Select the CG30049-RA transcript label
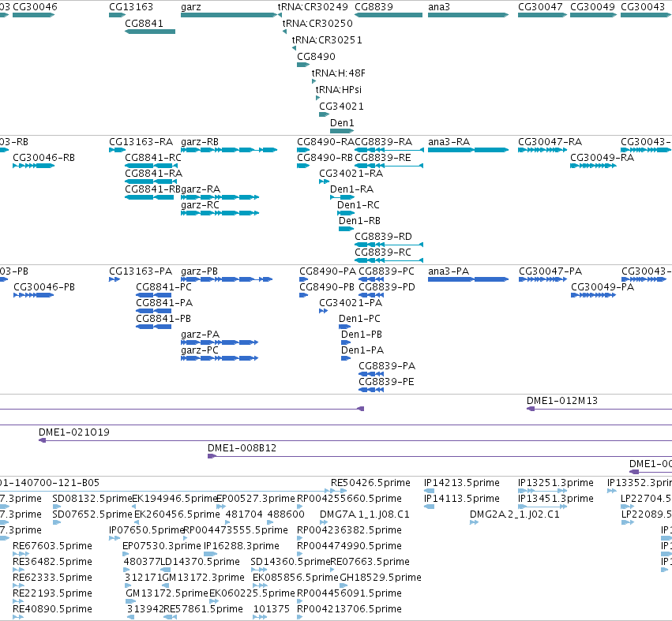Image resolution: width=672 pixels, height=621 pixels. pos(603,158)
